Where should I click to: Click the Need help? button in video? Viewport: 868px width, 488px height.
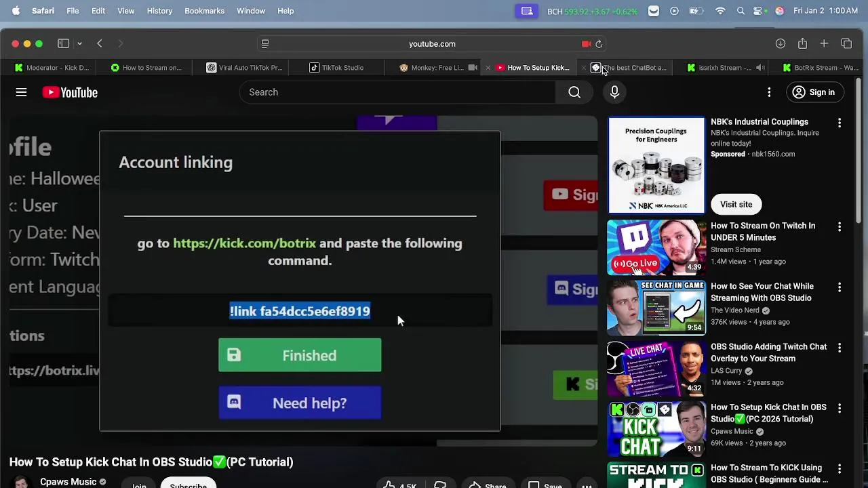tap(300, 403)
